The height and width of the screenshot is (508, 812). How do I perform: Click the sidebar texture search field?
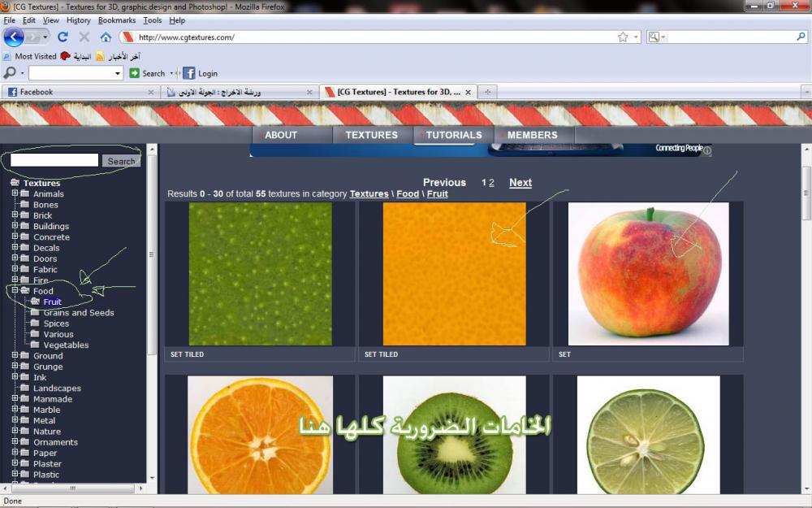tap(54, 160)
